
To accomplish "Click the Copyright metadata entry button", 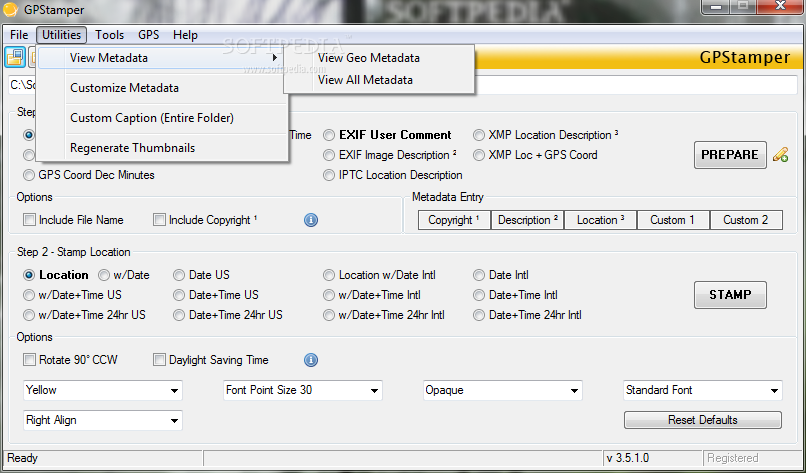I will tap(454, 220).
